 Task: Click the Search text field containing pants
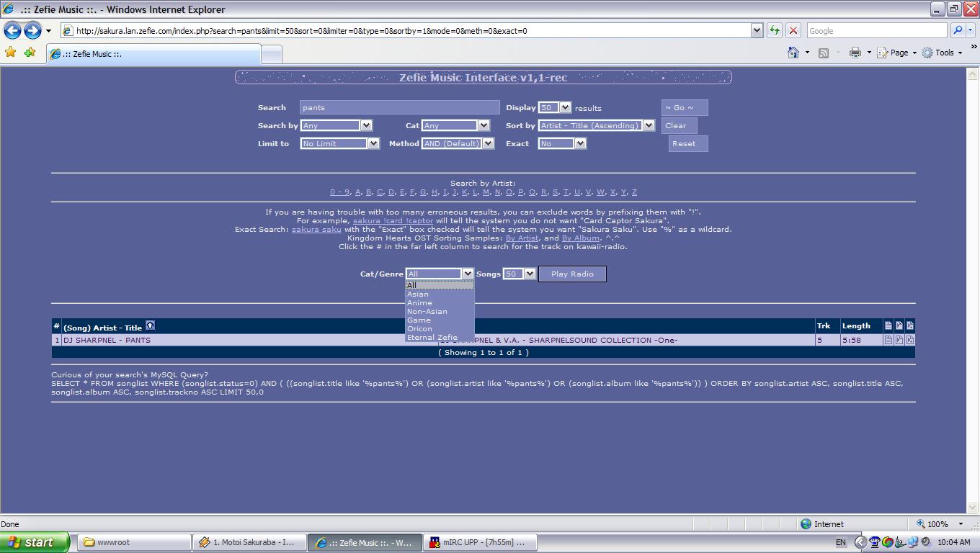(399, 107)
